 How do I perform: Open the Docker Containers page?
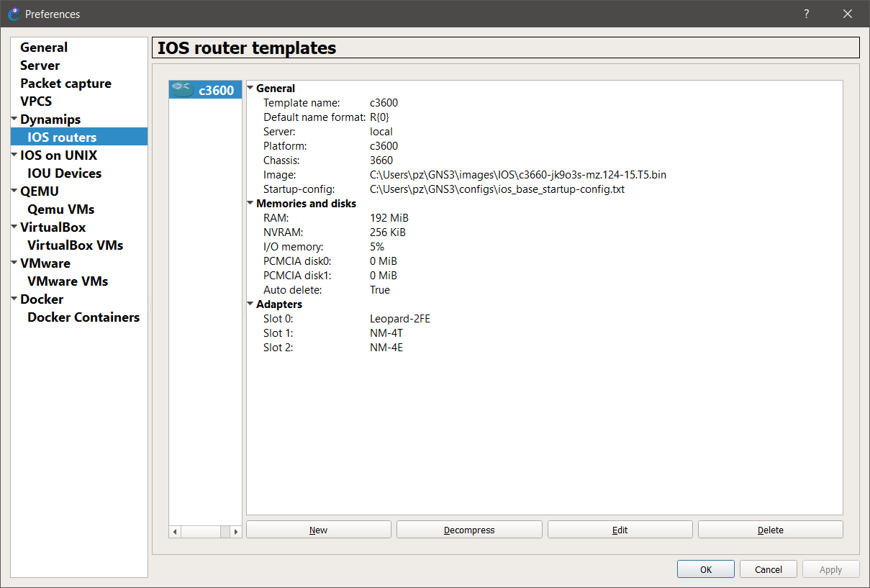click(83, 317)
